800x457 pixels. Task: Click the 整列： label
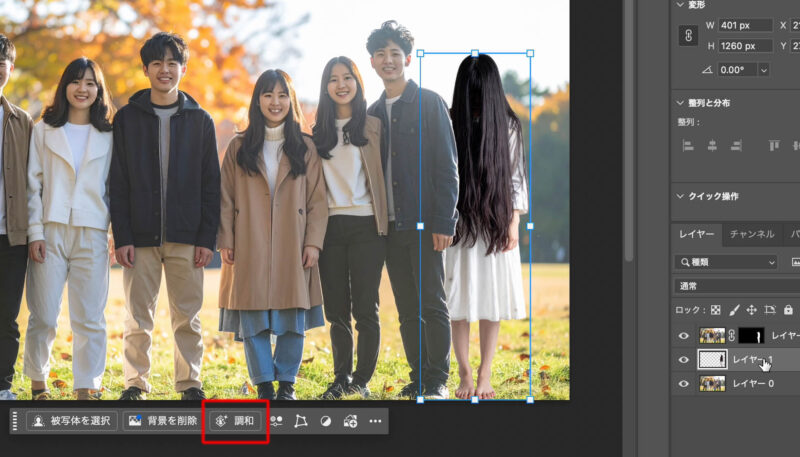point(689,122)
